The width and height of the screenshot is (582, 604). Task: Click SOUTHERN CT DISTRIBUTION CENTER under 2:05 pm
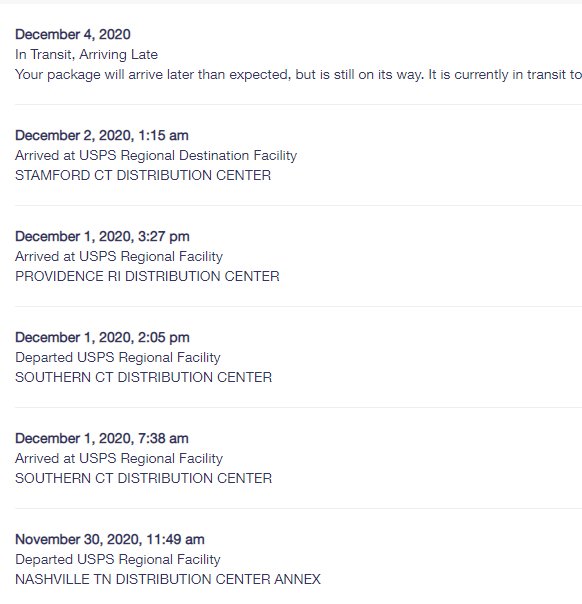143,378
